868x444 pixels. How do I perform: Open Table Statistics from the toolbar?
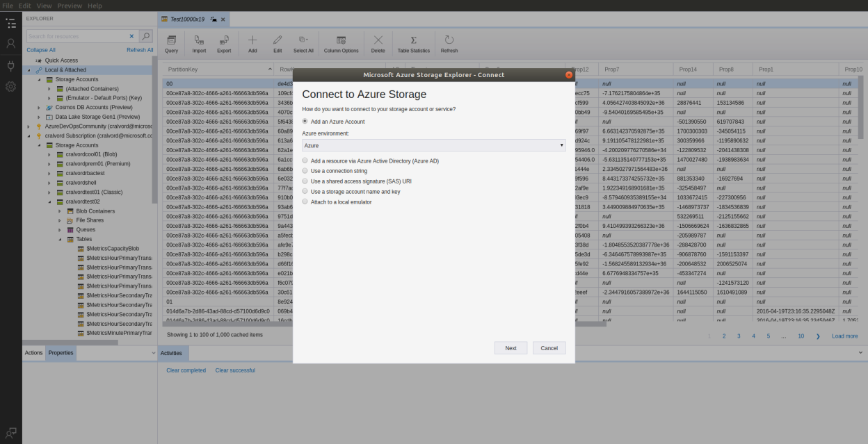click(414, 44)
